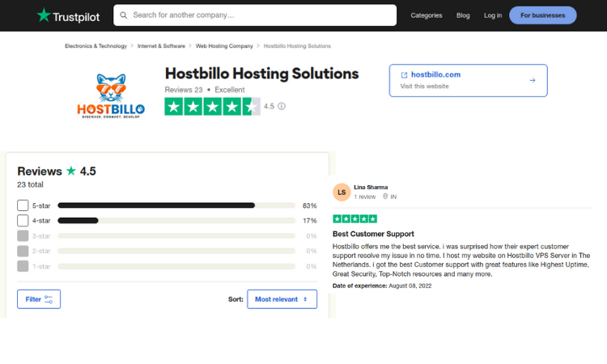
Task: Click the external link icon next to hostbillo.com
Action: [404, 75]
